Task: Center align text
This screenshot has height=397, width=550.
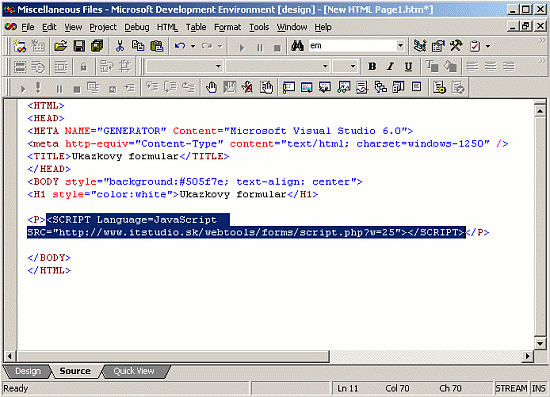Action: pyautogui.click(x=491, y=66)
